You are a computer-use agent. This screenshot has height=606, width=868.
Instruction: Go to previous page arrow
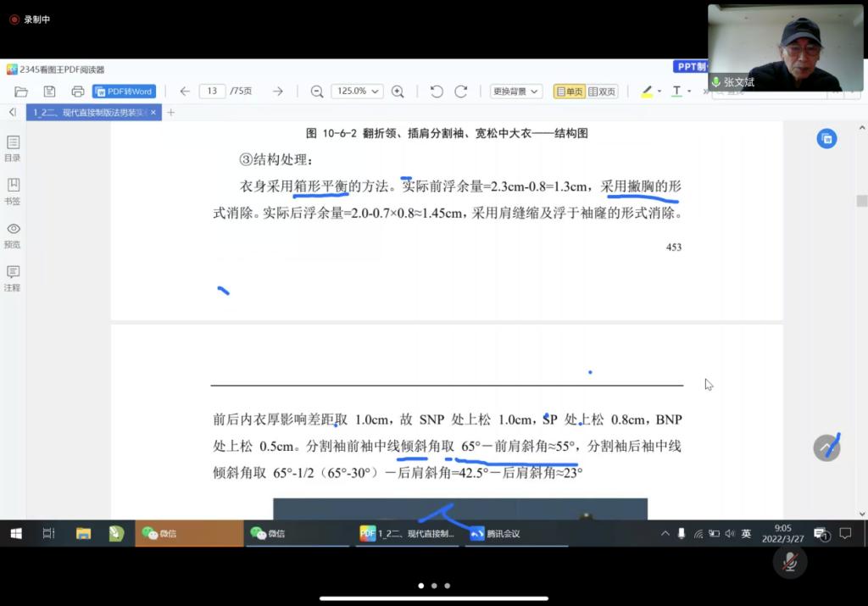tap(185, 92)
